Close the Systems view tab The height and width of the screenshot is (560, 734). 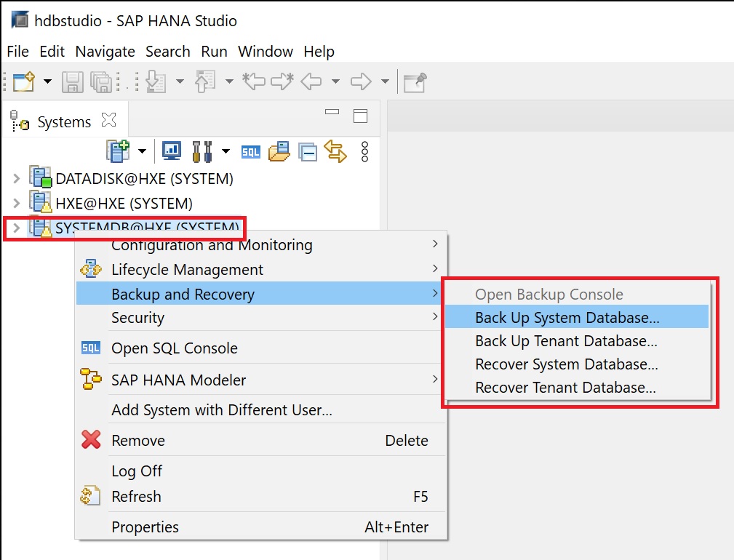(108, 120)
